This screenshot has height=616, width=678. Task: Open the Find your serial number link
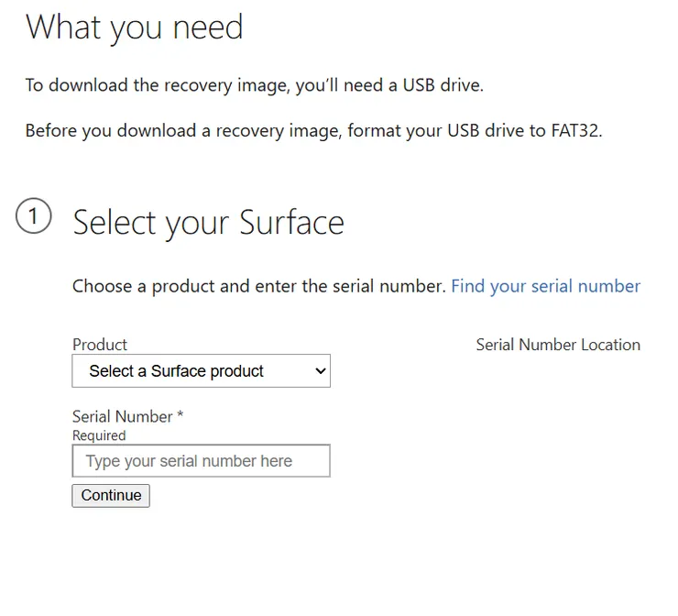click(545, 286)
